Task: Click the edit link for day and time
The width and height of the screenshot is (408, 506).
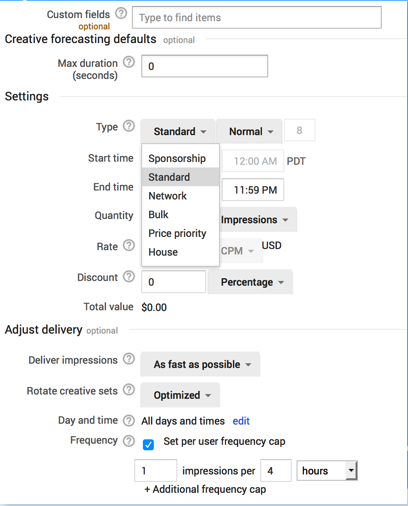Action: (241, 421)
